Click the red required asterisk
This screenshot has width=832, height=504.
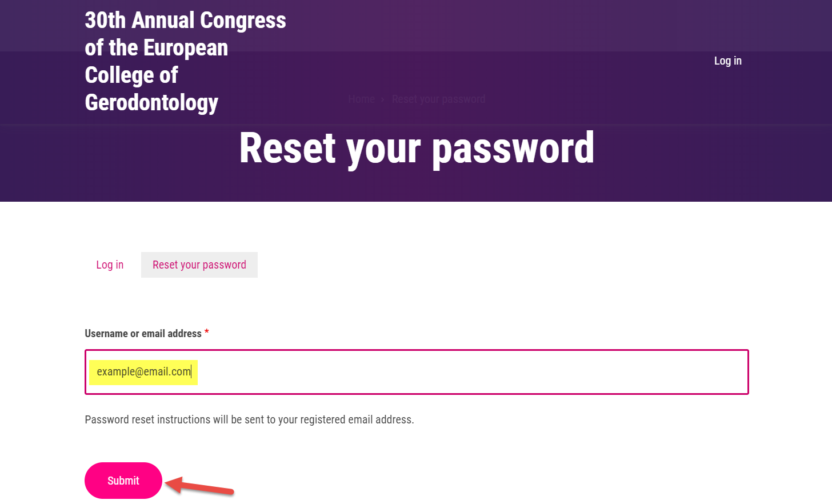pyautogui.click(x=206, y=332)
